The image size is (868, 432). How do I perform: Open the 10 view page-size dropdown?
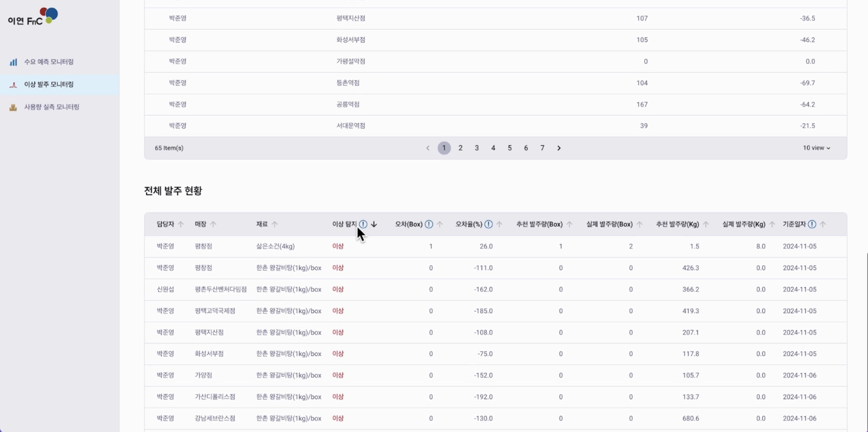coord(816,148)
